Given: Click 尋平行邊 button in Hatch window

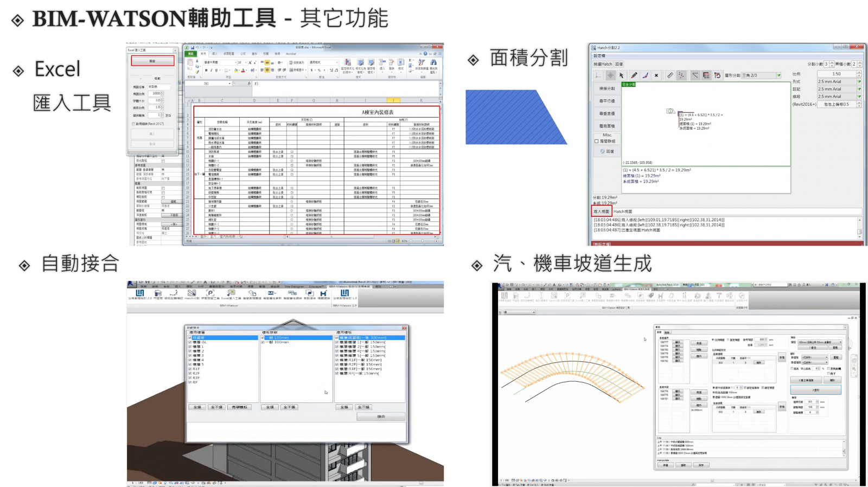Looking at the screenshot, I should [x=607, y=101].
